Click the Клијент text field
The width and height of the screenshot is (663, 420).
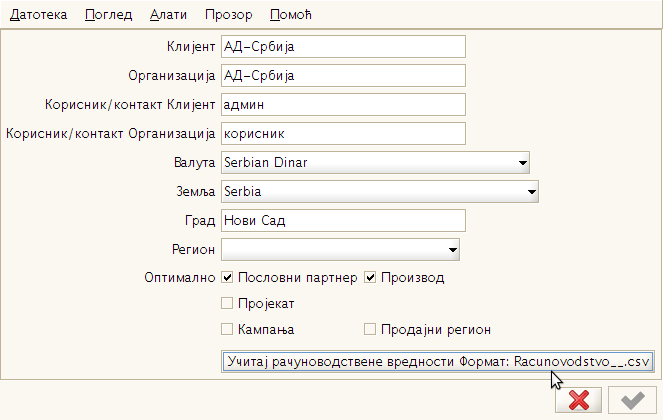[343, 47]
